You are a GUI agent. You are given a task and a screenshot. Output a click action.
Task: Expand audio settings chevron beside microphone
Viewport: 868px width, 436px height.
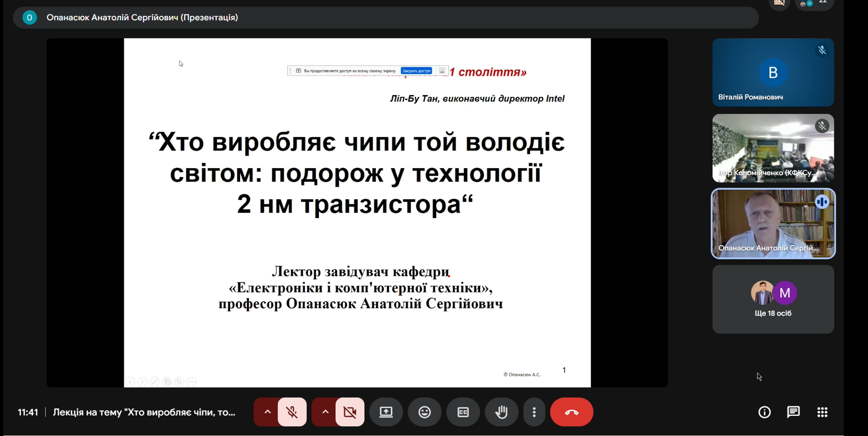click(267, 412)
